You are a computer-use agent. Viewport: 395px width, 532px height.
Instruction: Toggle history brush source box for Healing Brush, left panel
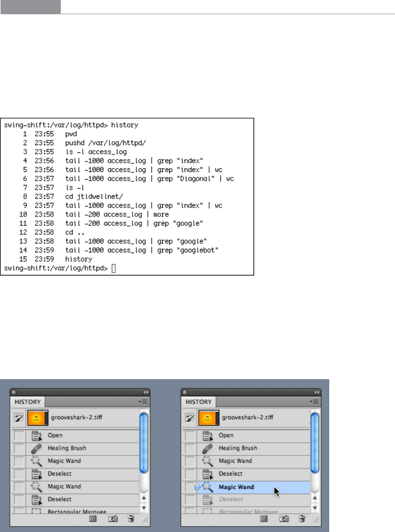pos(19,449)
